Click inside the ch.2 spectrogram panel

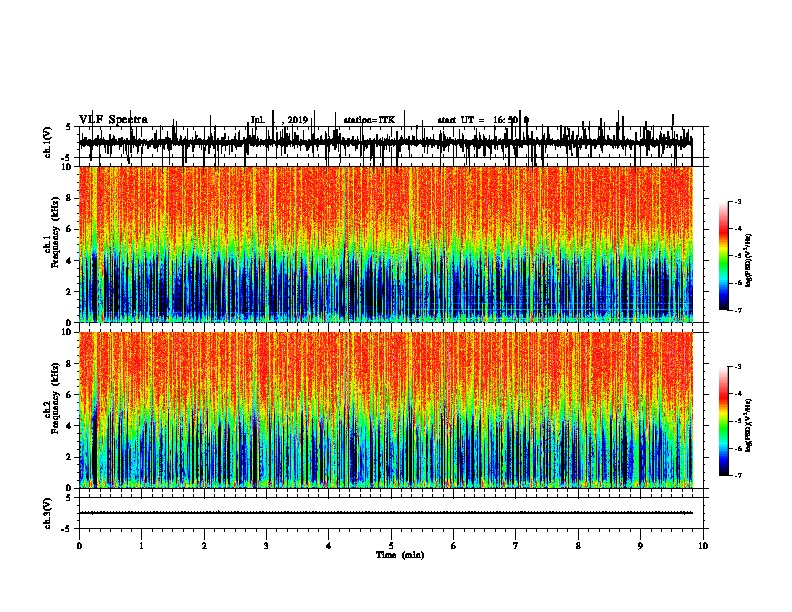tap(386, 410)
